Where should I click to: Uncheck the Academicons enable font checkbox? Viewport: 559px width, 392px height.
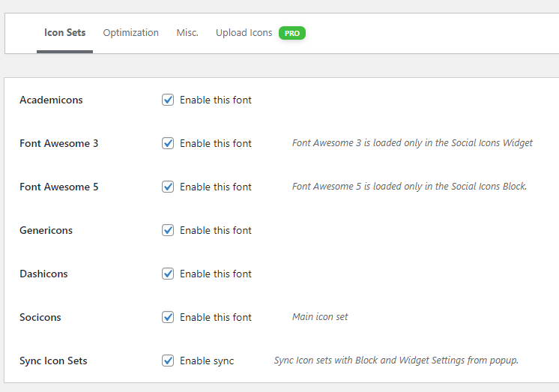(168, 100)
